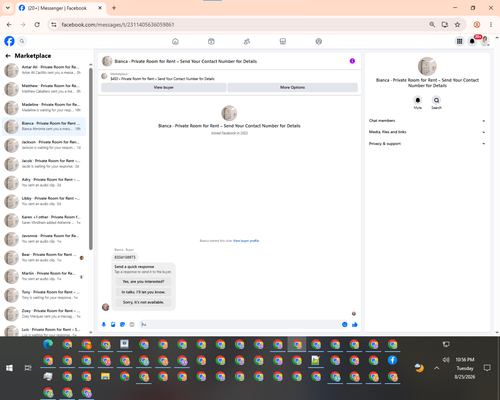Click the phone number message bubble
500x400 pixels.
click(125, 257)
